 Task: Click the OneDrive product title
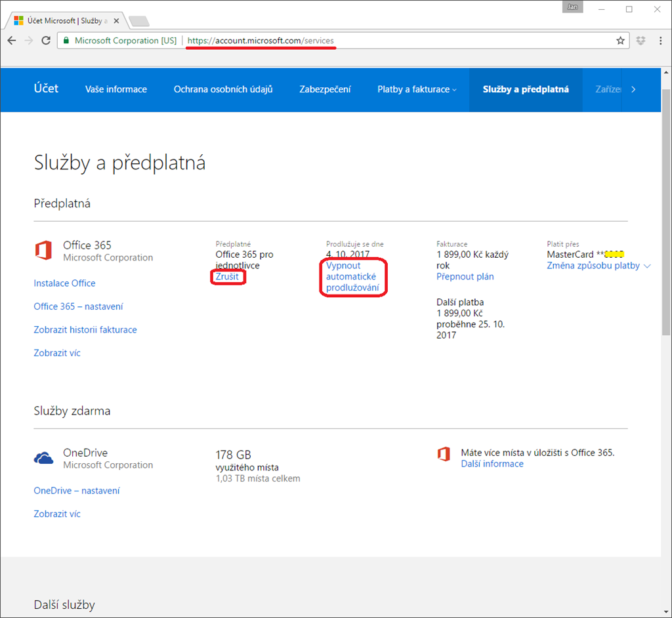pos(85,453)
